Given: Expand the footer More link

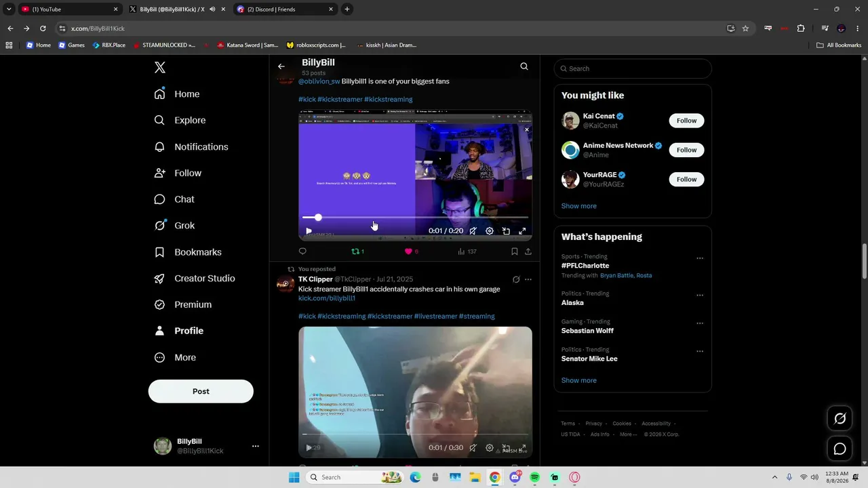Looking at the screenshot, I should pyautogui.click(x=628, y=434).
